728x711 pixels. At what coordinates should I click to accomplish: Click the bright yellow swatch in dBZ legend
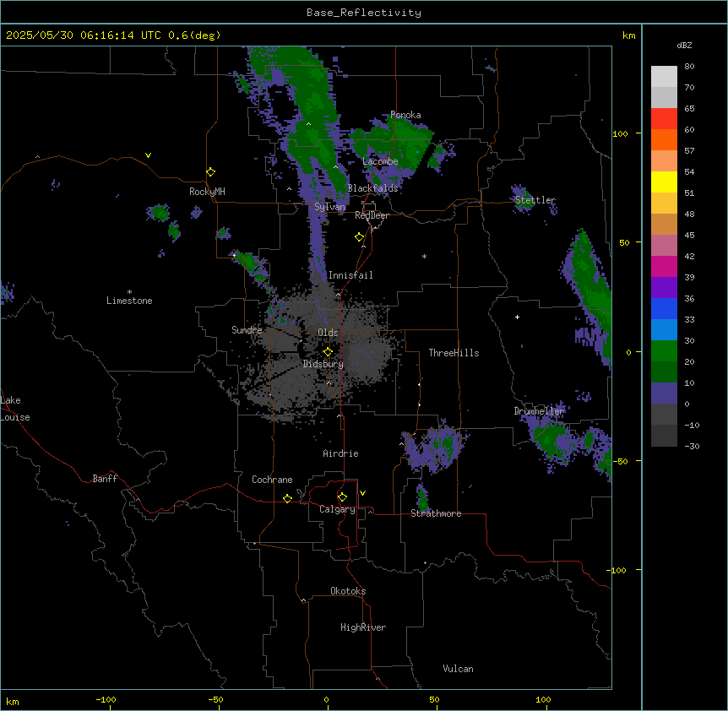[x=664, y=182]
